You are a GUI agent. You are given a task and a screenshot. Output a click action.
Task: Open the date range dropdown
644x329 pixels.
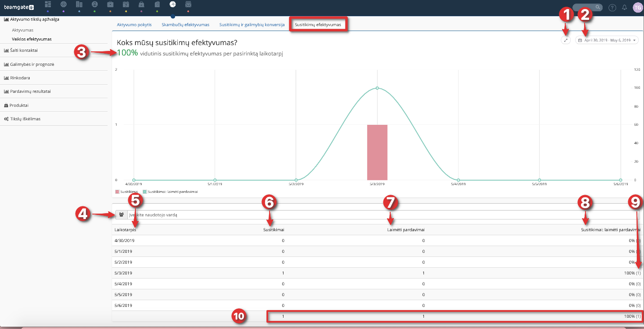[607, 40]
